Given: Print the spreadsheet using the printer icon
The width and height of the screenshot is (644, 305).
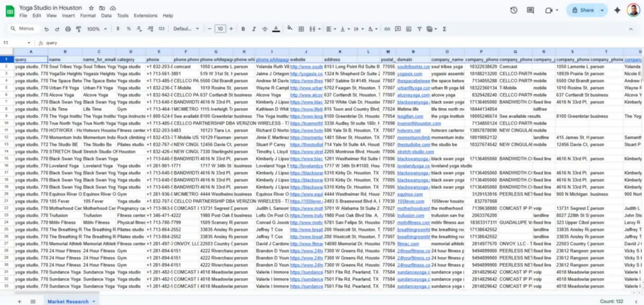Looking at the screenshot, I should (x=68, y=29).
